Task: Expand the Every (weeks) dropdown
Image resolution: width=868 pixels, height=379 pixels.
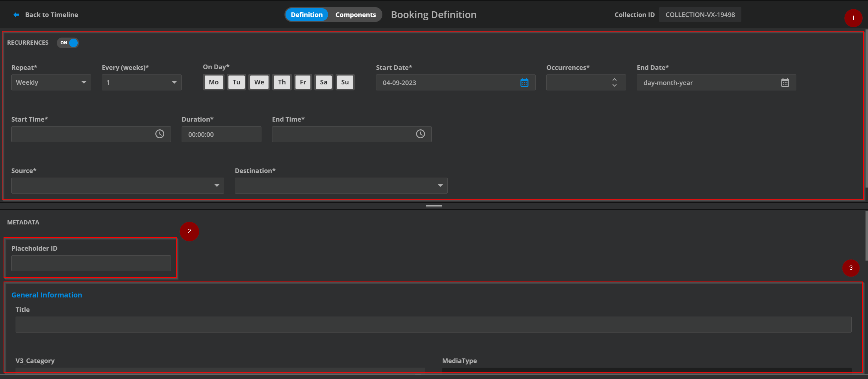Action: (x=141, y=83)
